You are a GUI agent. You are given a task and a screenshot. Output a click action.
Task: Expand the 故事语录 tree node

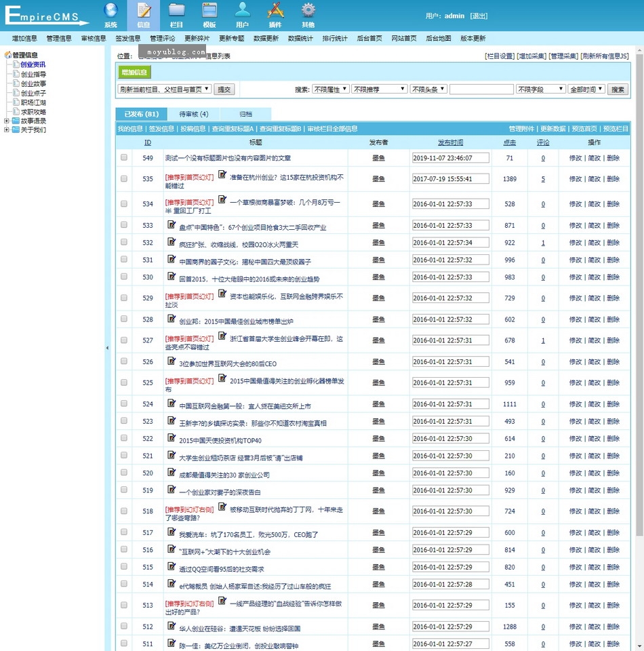pos(7,121)
